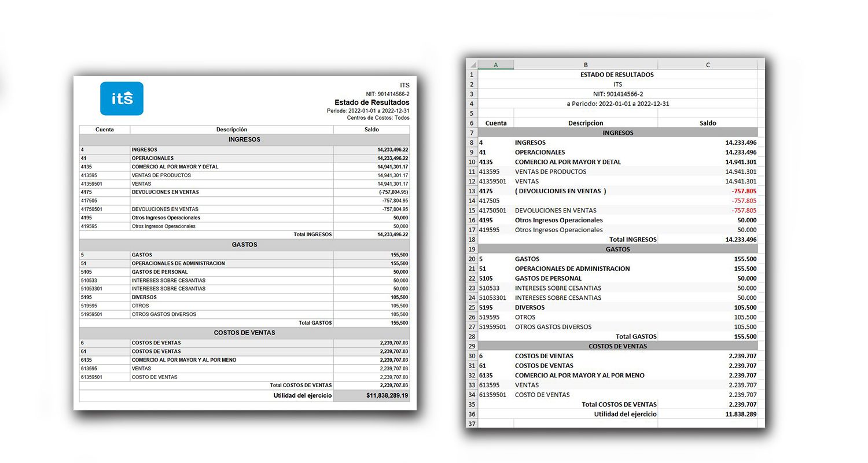Viewport: 868px width, 463px height.
Task: Click 'VENTAS DE PRODUCTOS' on the PDF report
Action: pyautogui.click(x=161, y=175)
